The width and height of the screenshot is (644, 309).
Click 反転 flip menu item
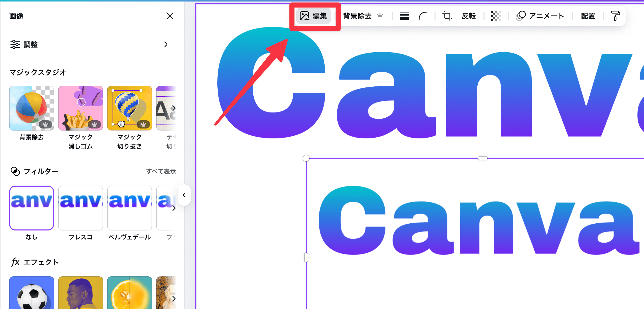click(468, 16)
